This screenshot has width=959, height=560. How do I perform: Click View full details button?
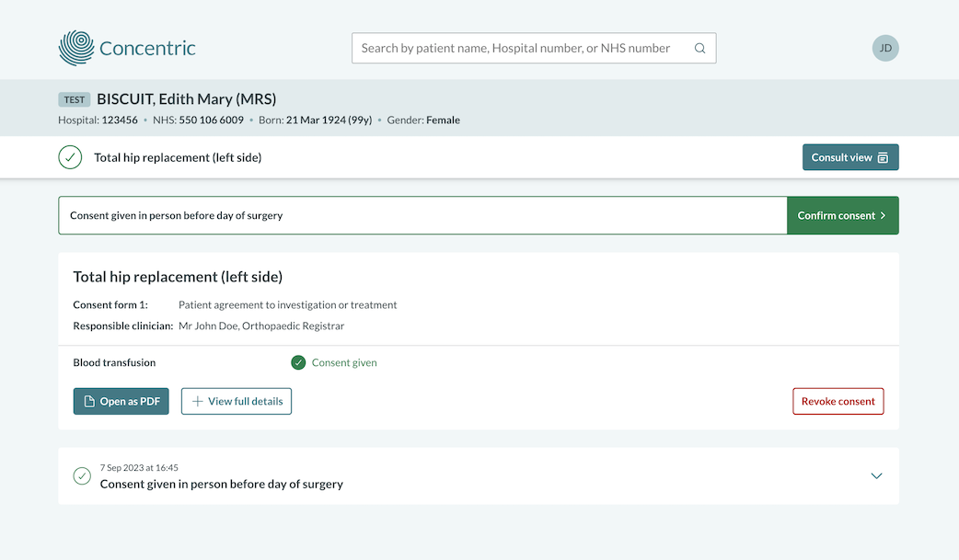[x=237, y=402]
